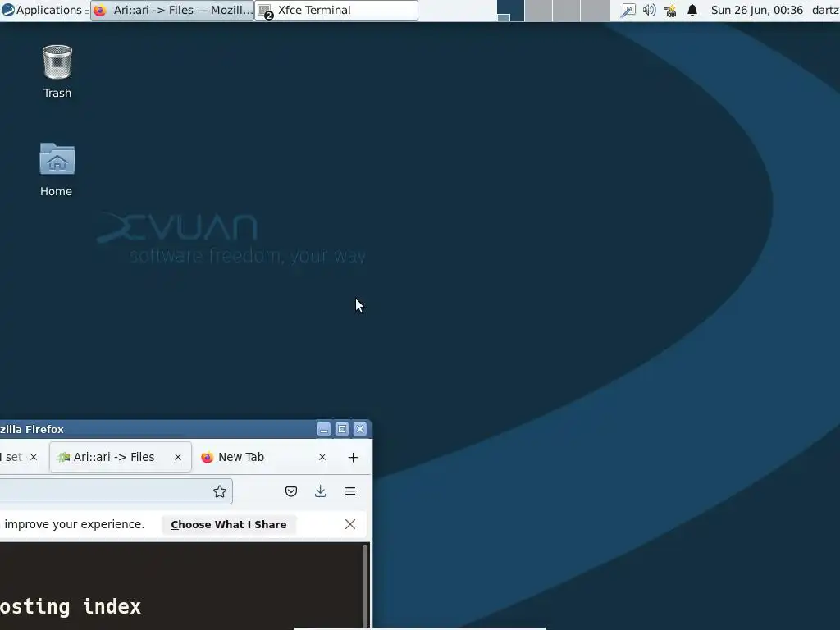This screenshot has width=840, height=630.
Task: Switch to Xfce Terminal taskbar button
Action: [x=336, y=10]
